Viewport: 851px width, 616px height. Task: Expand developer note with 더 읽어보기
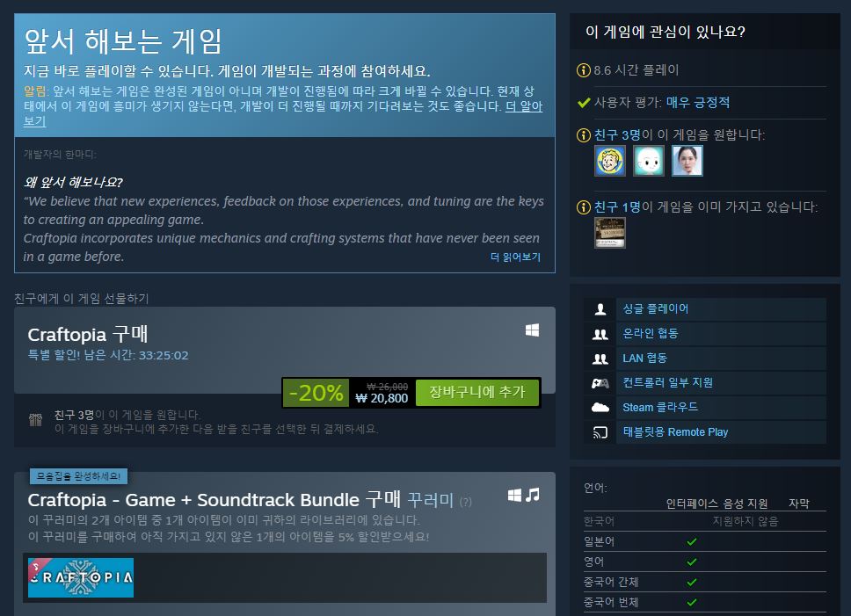pyautogui.click(x=515, y=257)
